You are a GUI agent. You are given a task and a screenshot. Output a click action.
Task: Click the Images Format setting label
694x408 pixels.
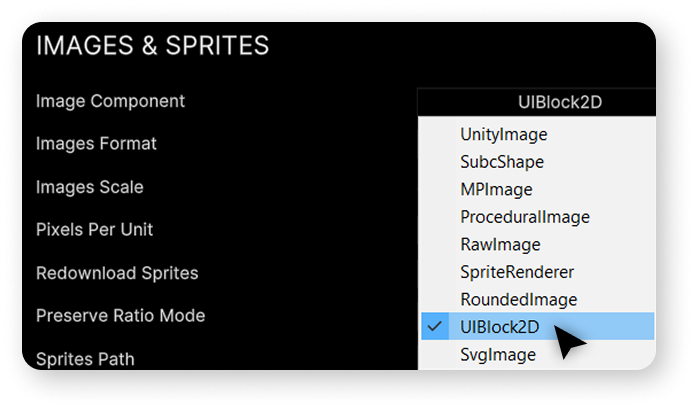point(96,144)
